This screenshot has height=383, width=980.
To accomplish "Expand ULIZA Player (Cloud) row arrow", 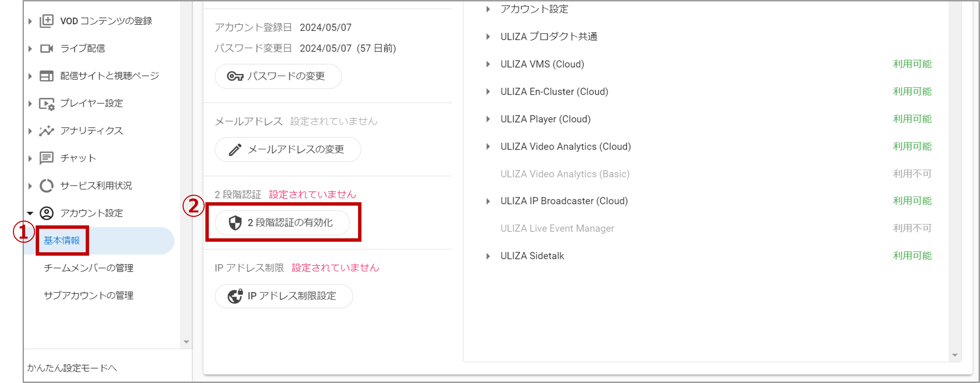I will [x=488, y=119].
